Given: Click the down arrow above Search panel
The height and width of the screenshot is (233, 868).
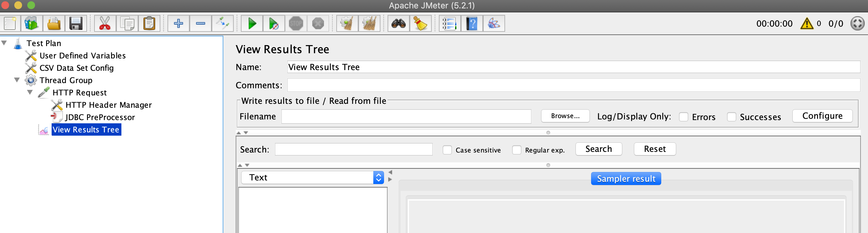Looking at the screenshot, I should point(246,133).
